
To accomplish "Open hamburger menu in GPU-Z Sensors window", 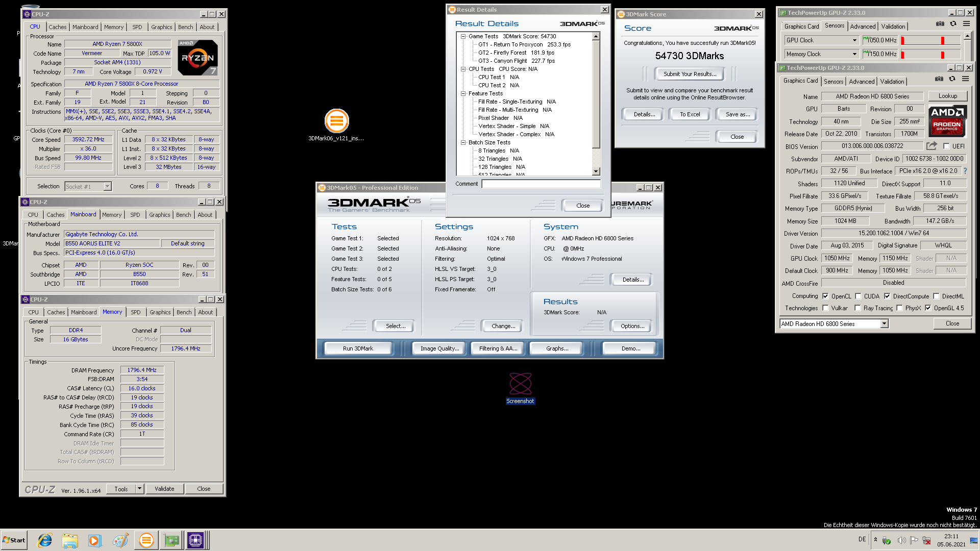I will (966, 23).
